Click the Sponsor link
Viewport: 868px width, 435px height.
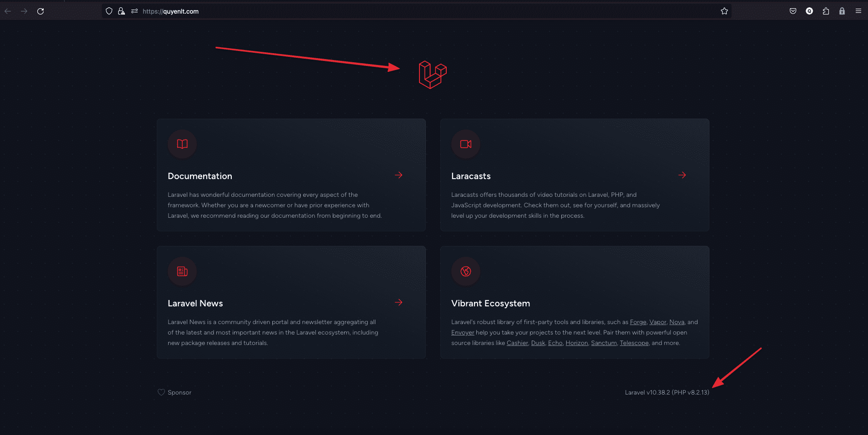(179, 392)
